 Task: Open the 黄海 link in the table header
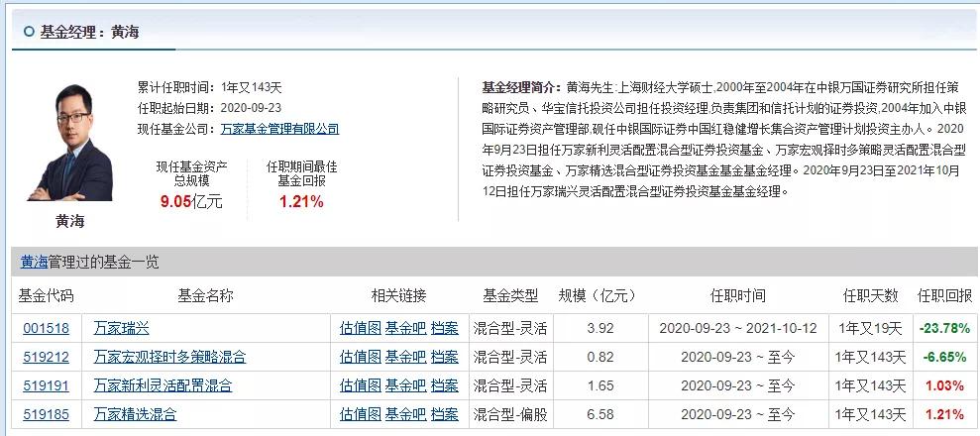coord(35,262)
